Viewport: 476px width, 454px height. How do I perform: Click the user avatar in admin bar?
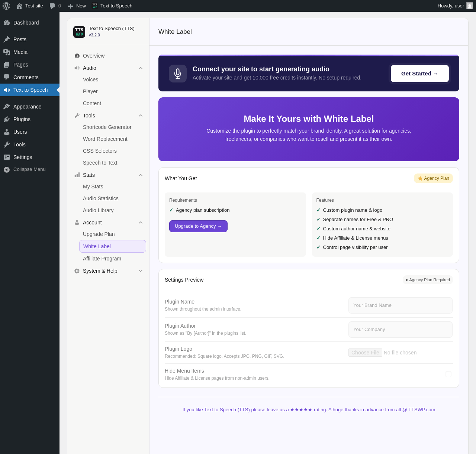470,6
